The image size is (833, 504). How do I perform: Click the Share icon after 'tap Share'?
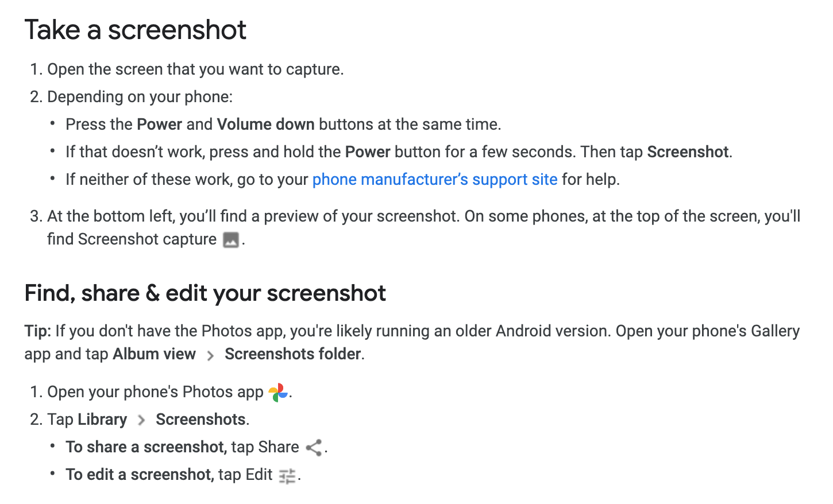click(314, 448)
